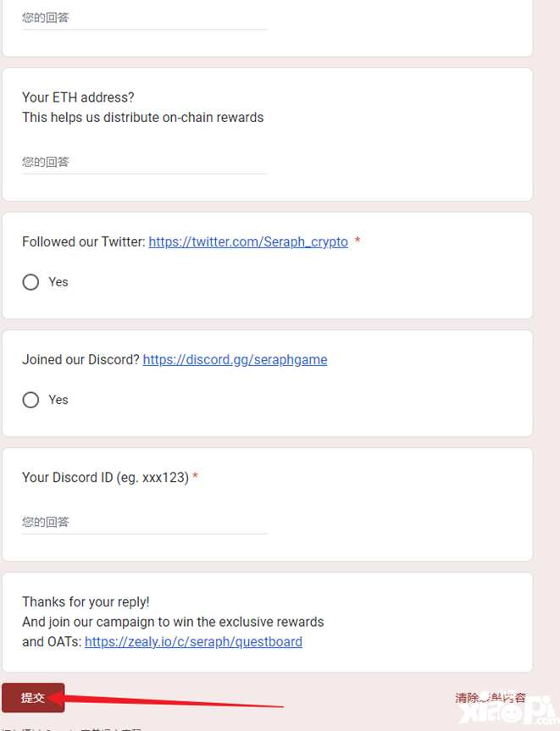
Task: Open the zealy.io questboard link
Action: tap(193, 641)
